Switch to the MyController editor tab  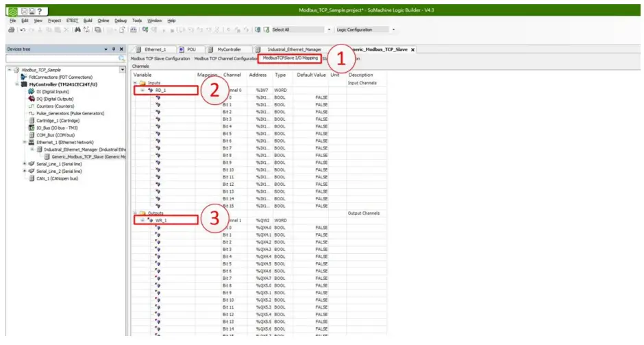pyautogui.click(x=229, y=50)
